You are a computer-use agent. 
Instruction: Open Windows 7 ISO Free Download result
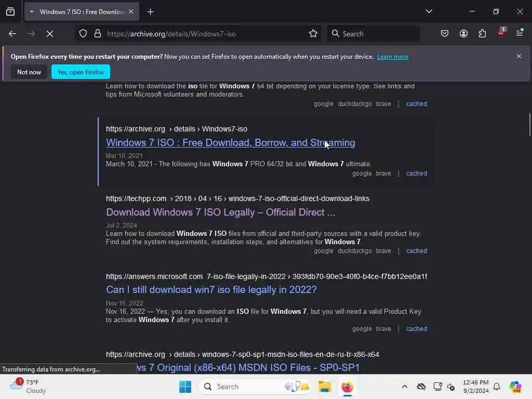(230, 143)
